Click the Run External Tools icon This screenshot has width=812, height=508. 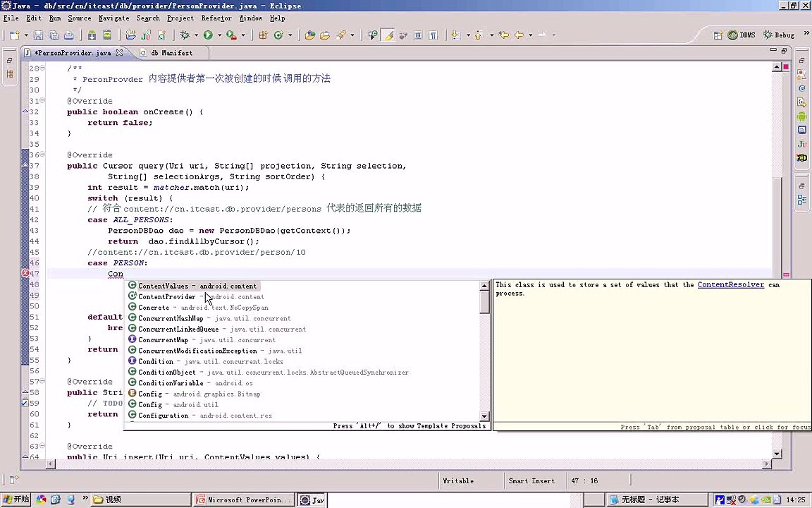click(x=231, y=35)
